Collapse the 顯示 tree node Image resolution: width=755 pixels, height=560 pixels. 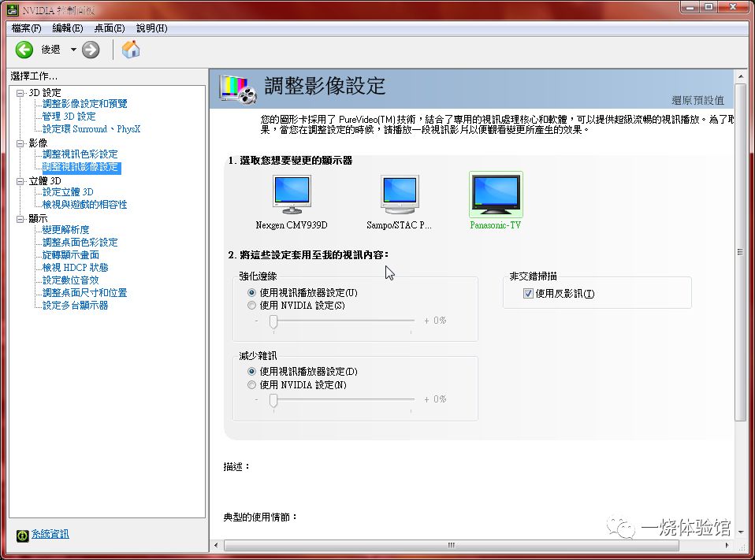click(20, 219)
